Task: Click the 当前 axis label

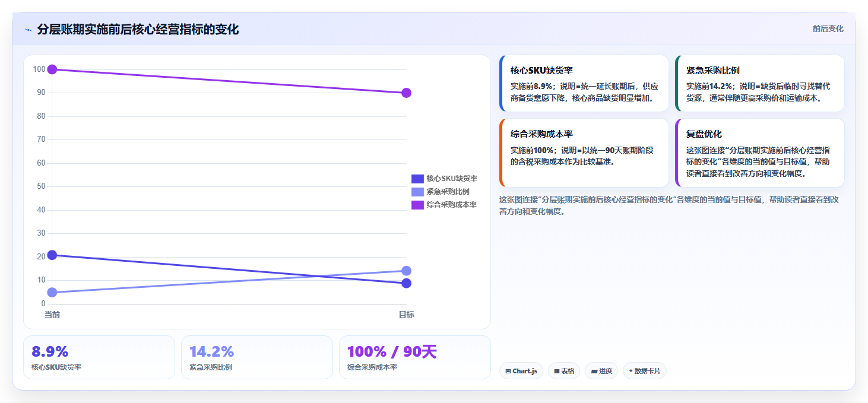Action: (52, 315)
